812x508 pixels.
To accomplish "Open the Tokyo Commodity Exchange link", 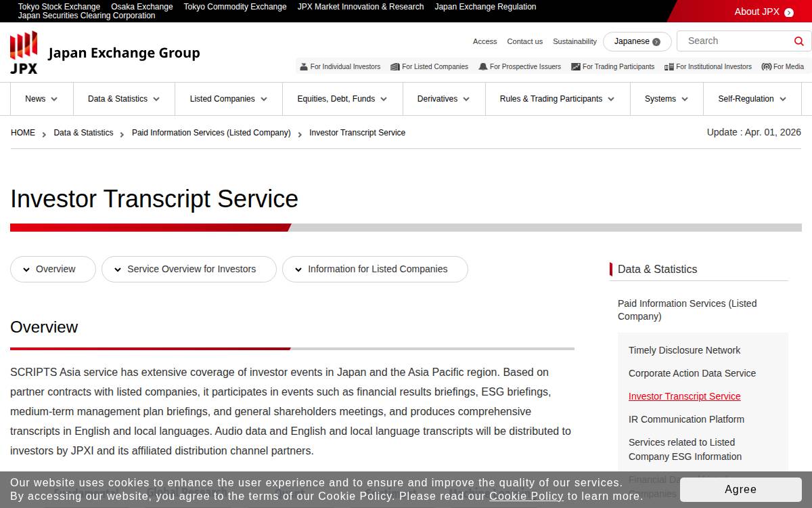I will click(x=235, y=7).
